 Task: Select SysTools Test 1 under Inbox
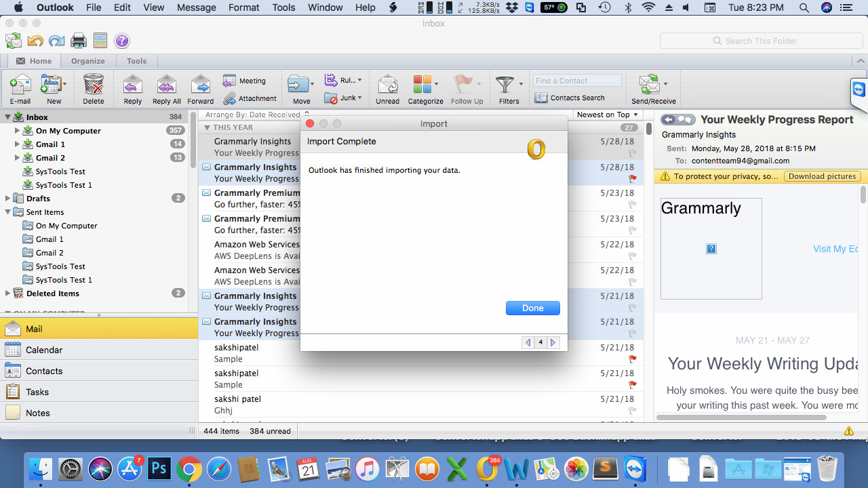tap(64, 185)
